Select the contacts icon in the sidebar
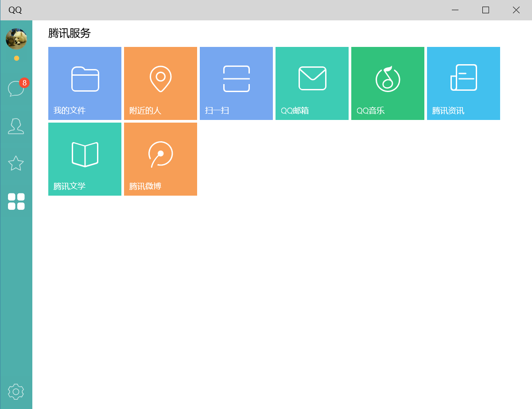 pos(16,126)
